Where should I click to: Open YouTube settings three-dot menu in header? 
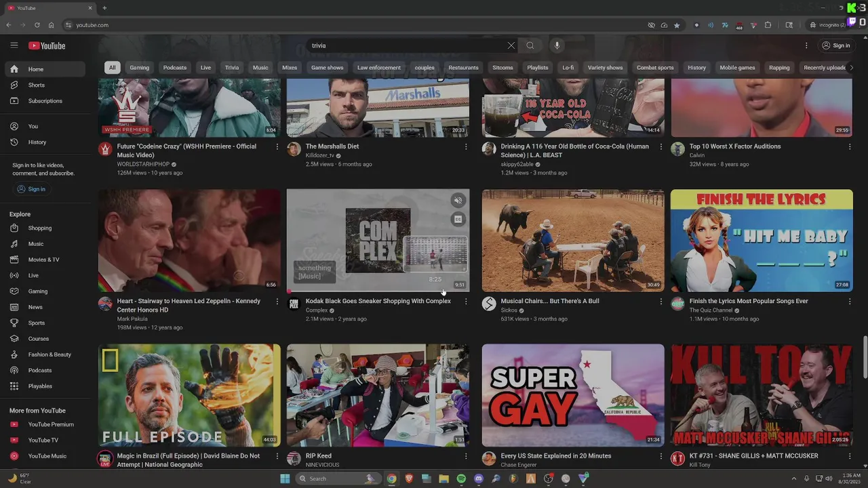coord(806,45)
